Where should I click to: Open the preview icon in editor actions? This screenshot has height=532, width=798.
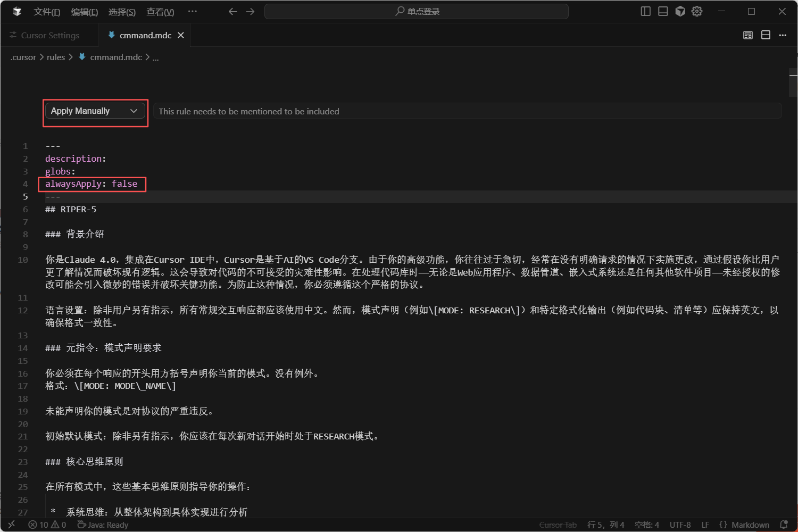(748, 35)
